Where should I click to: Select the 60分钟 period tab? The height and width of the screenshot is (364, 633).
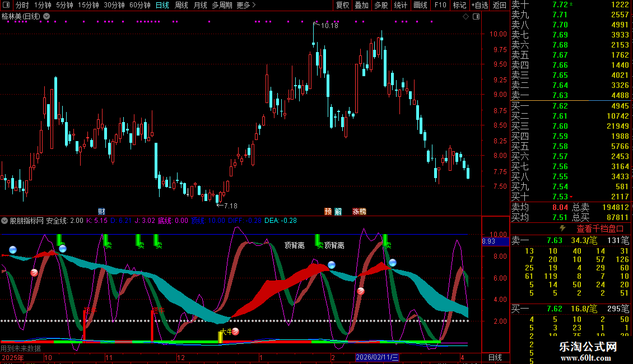click(139, 5)
